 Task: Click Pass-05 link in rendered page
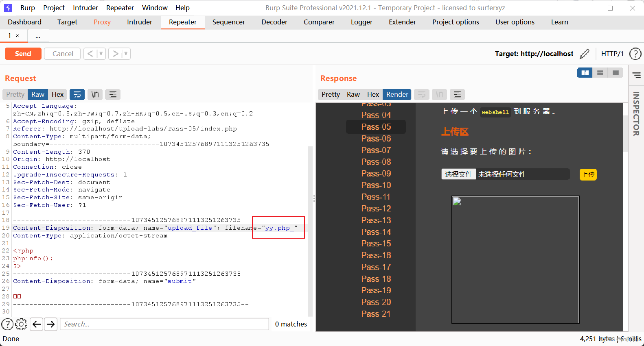(x=376, y=127)
